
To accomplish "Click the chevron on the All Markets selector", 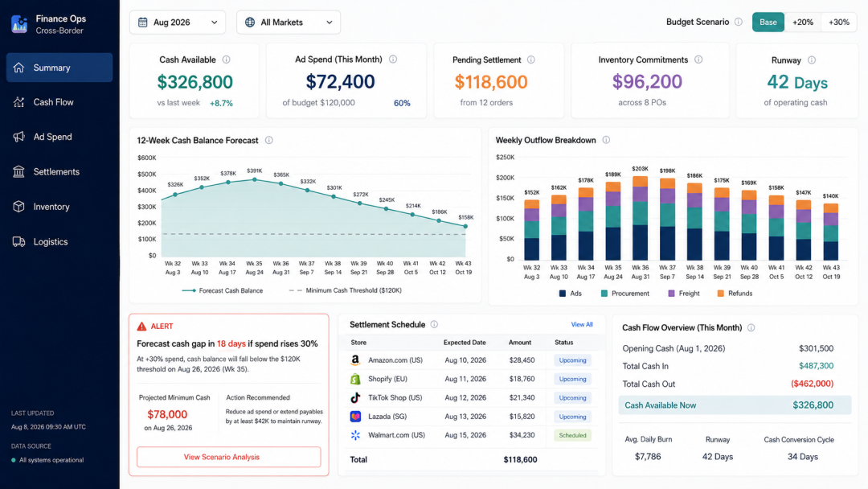I will [330, 23].
